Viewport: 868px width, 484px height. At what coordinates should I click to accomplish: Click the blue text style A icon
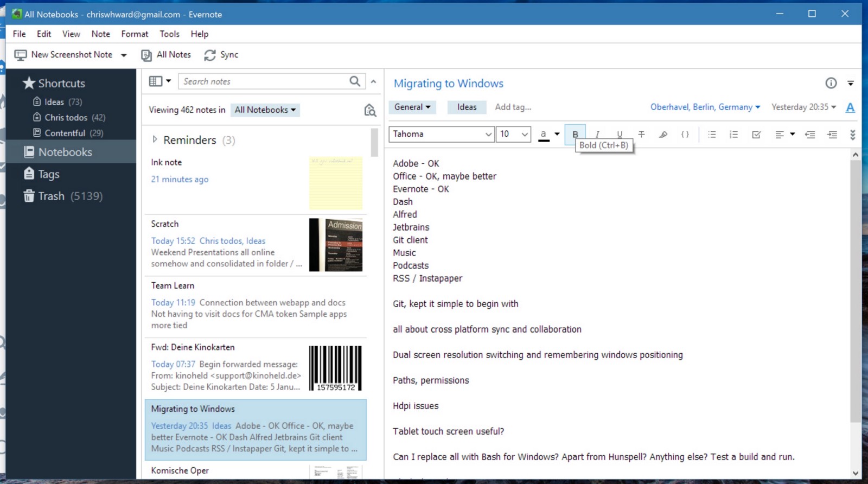click(851, 107)
